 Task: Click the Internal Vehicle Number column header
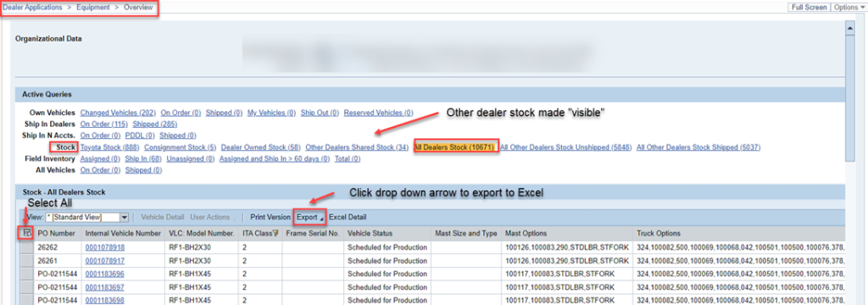(123, 234)
